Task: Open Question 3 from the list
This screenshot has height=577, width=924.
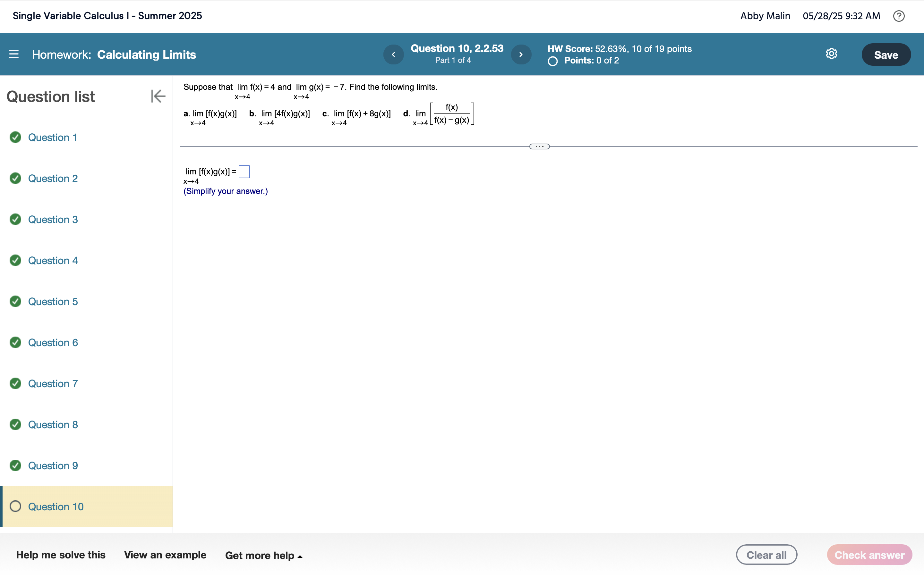Action: click(x=53, y=220)
